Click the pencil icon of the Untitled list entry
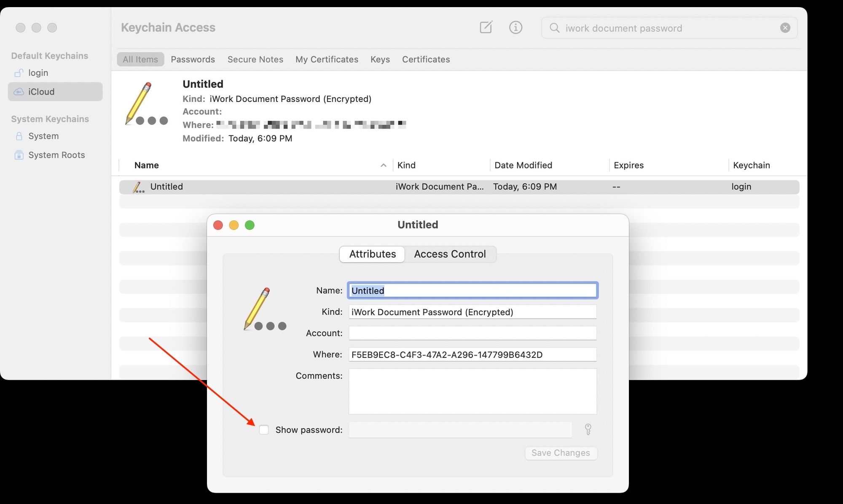Image resolution: width=843 pixels, height=504 pixels. 138,187
